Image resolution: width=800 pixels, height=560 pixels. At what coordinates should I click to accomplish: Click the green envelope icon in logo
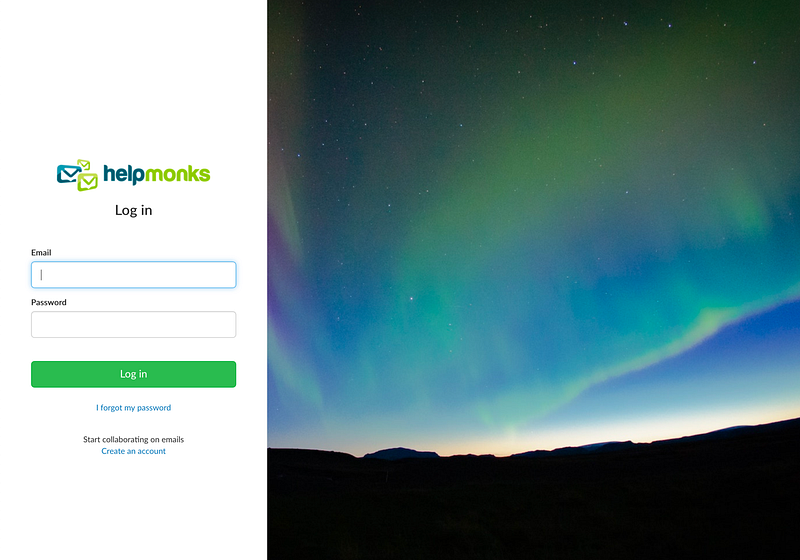pyautogui.click(x=88, y=182)
